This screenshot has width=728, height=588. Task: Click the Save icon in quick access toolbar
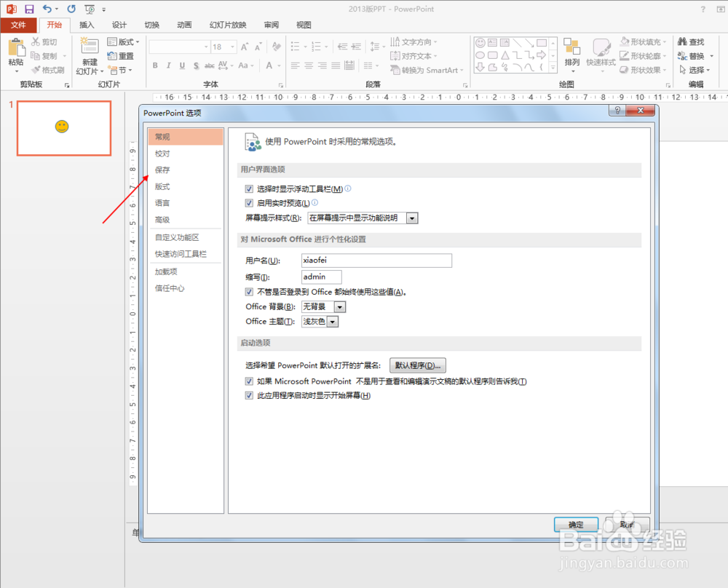(29, 9)
